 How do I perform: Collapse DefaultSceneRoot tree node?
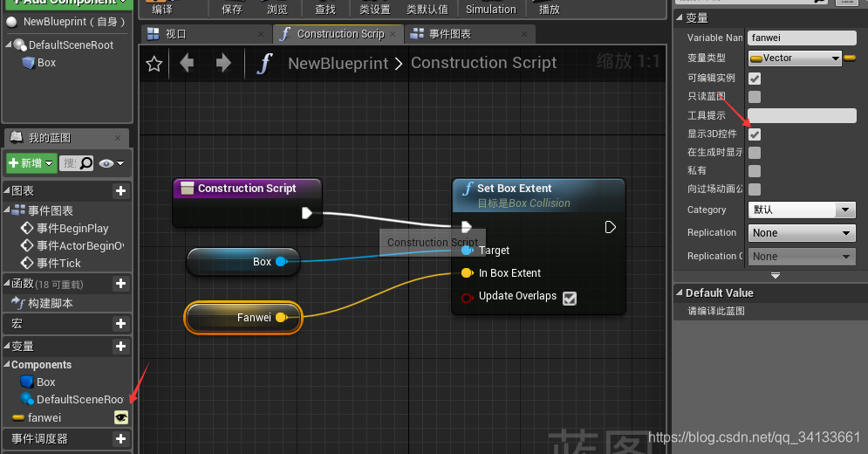point(8,45)
